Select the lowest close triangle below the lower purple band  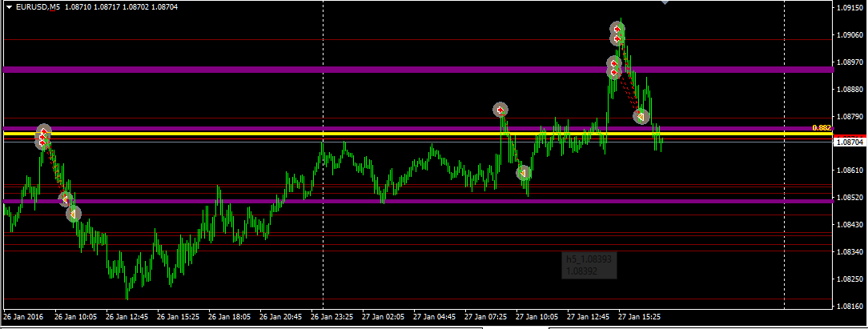pyautogui.click(x=74, y=214)
